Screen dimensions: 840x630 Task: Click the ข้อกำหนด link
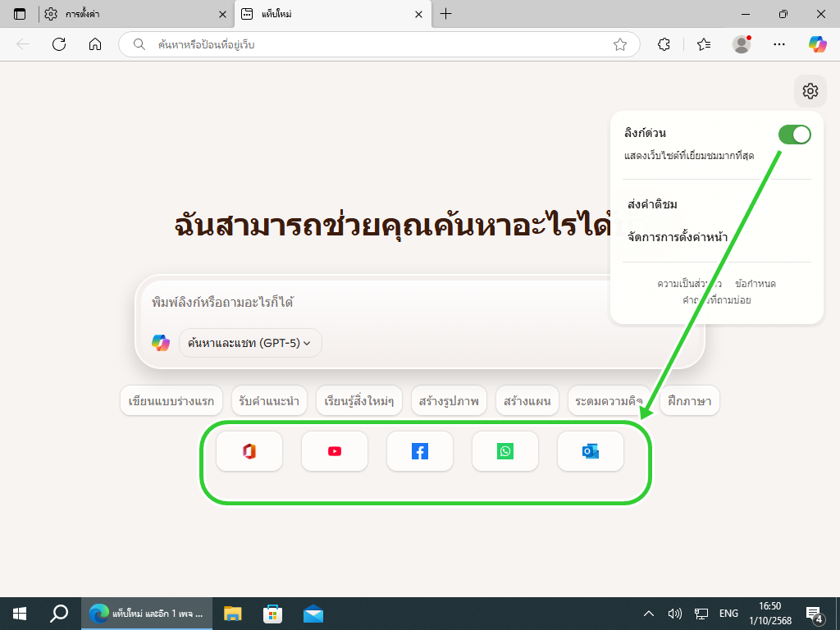pos(756,284)
